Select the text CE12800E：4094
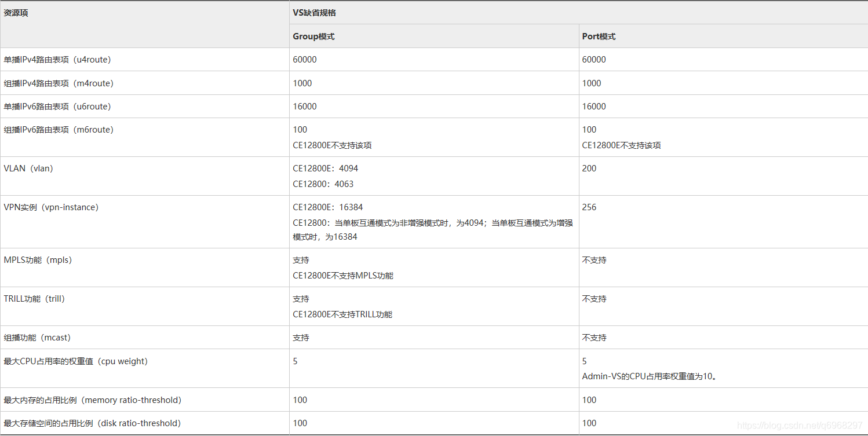The width and height of the screenshot is (868, 436). click(x=326, y=168)
